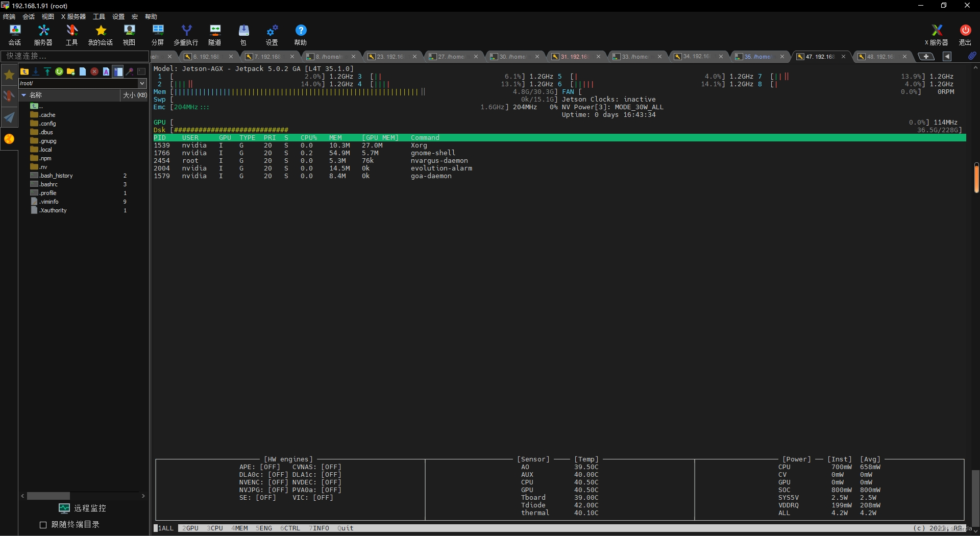Open the 视图 menu in the menu bar
This screenshot has height=536, width=980.
click(x=48, y=17)
